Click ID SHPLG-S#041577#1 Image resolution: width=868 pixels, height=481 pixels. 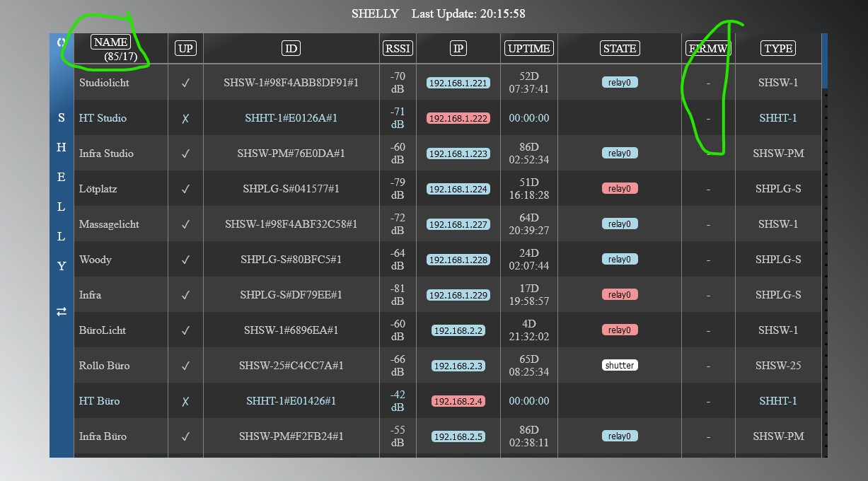[x=291, y=189]
